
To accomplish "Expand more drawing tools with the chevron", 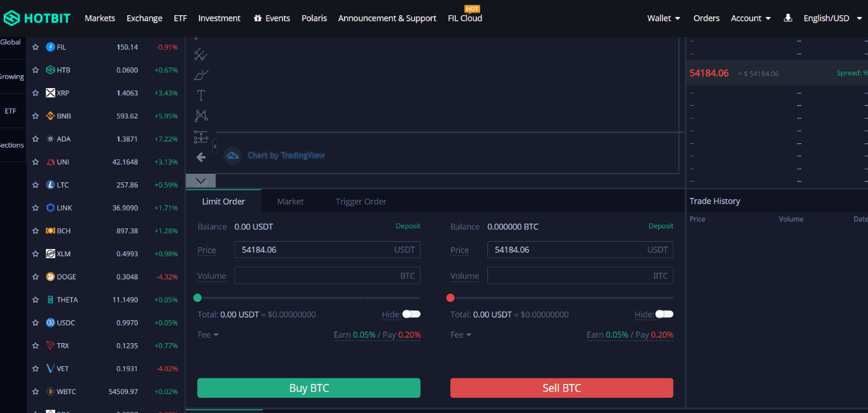I will [201, 181].
